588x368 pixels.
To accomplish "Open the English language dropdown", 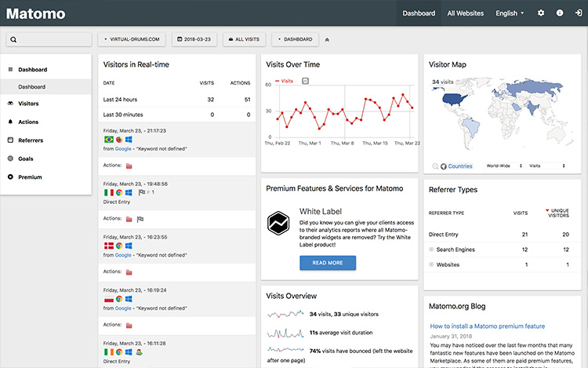I will click(510, 13).
